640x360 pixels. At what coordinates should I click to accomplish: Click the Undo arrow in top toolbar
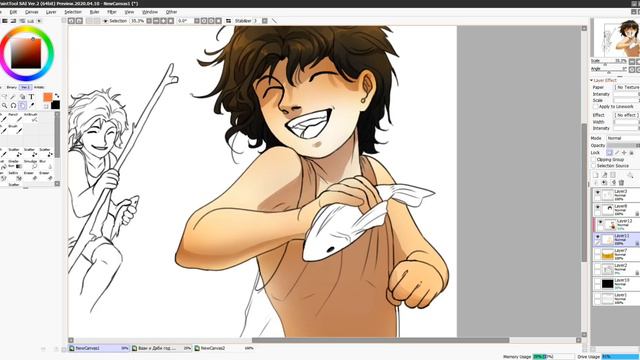(x=71, y=21)
